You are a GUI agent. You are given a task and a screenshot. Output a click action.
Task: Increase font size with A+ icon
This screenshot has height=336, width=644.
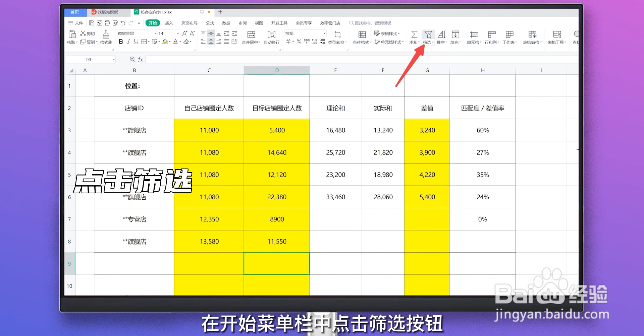tap(185, 33)
